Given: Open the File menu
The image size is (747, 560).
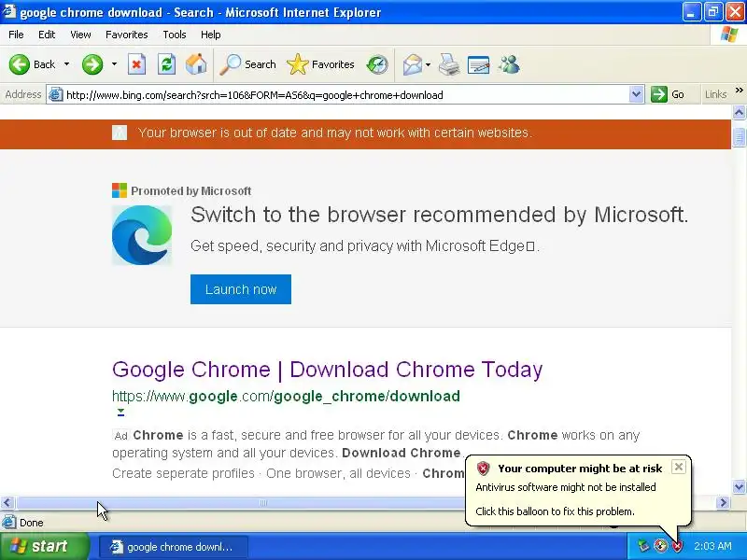Looking at the screenshot, I should [x=16, y=35].
